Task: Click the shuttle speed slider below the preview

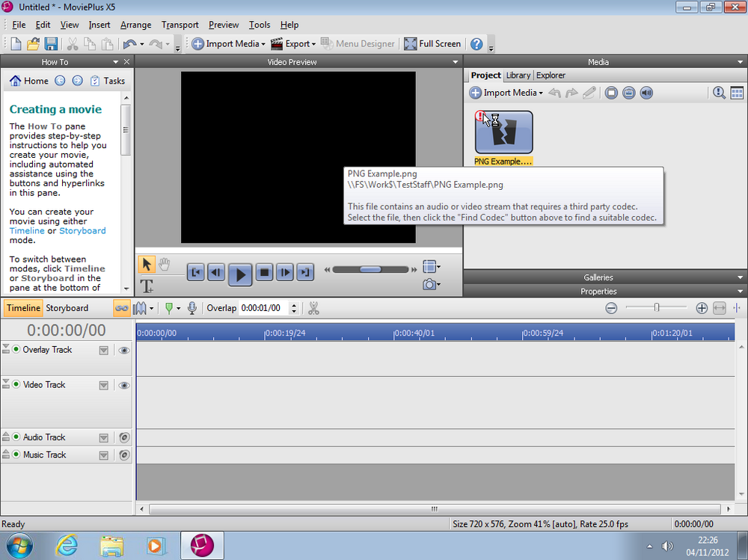Action: (x=371, y=269)
